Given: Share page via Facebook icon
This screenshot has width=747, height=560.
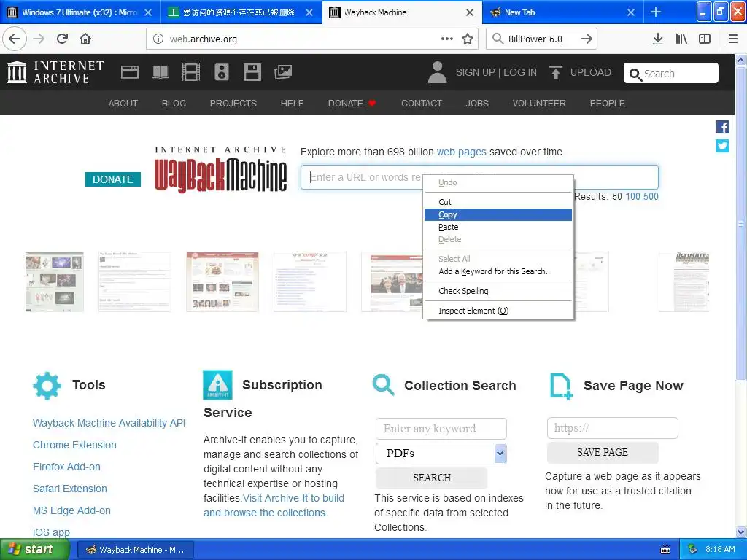Looking at the screenshot, I should click(722, 127).
